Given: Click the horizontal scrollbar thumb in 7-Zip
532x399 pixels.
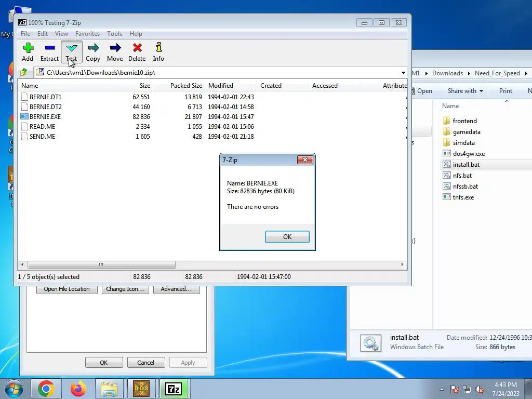Looking at the screenshot, I should point(101,264).
